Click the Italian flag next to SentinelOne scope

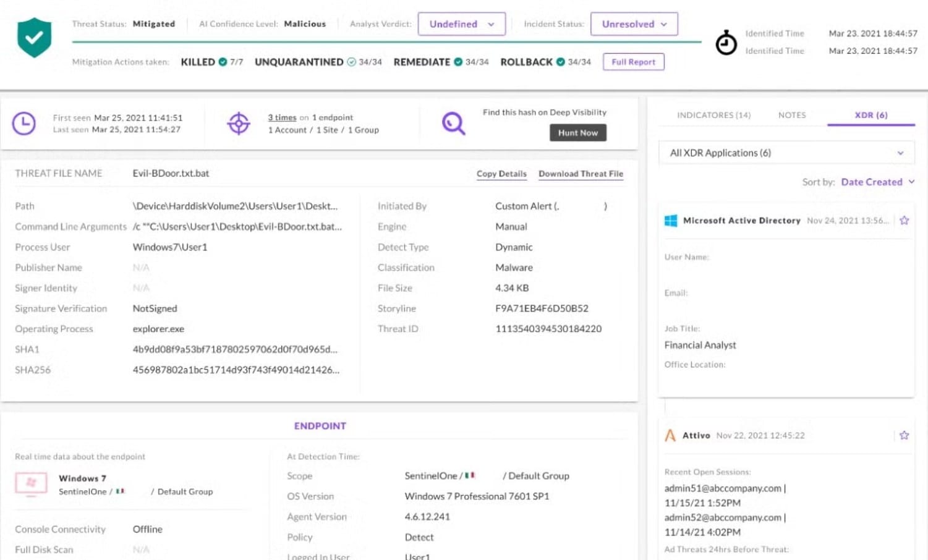click(471, 476)
